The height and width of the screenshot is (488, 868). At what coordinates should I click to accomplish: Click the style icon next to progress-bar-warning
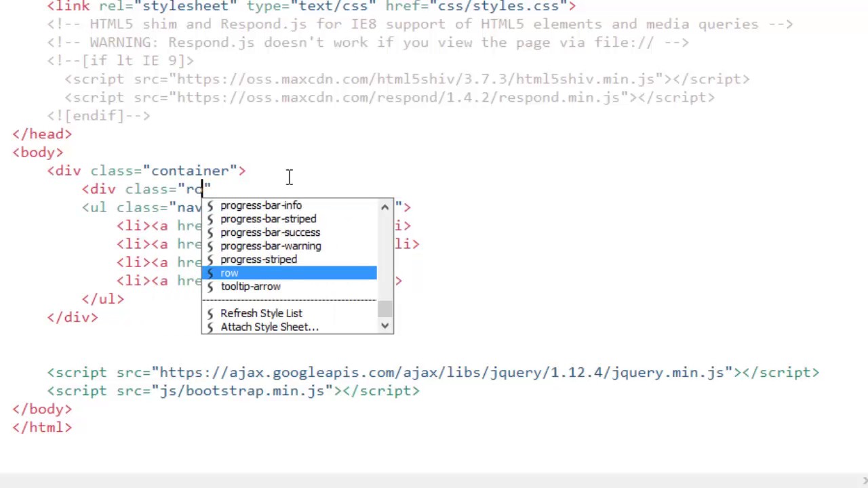coord(210,246)
